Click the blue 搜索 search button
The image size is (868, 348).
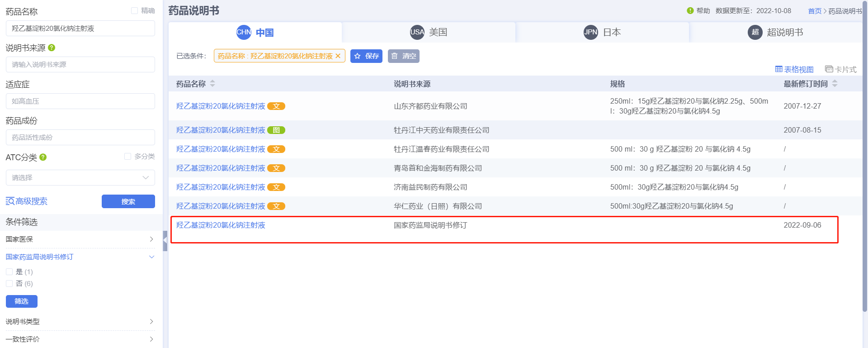pos(128,201)
